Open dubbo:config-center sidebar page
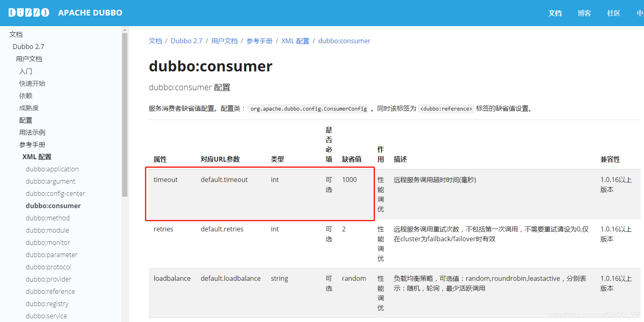644x322 pixels. [56, 193]
